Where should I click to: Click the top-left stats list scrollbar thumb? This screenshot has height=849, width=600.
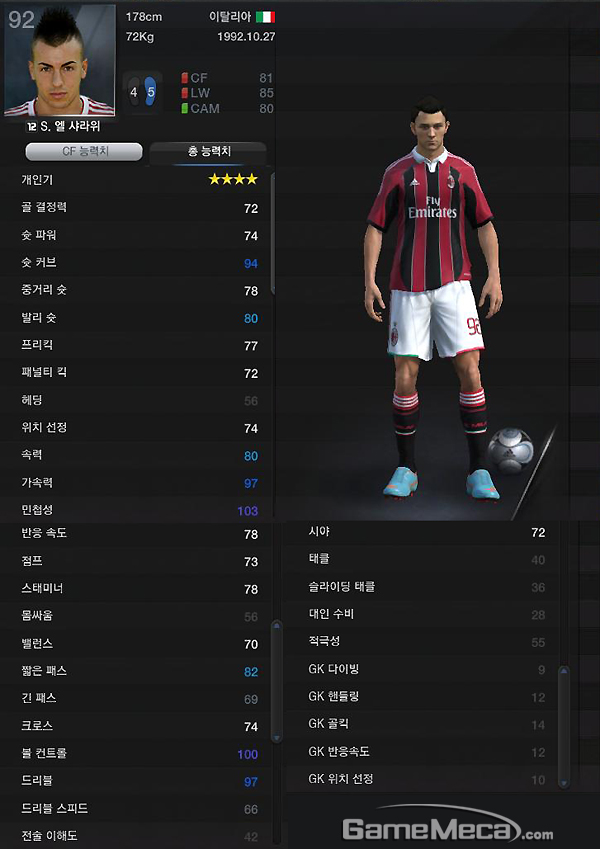coord(272,234)
